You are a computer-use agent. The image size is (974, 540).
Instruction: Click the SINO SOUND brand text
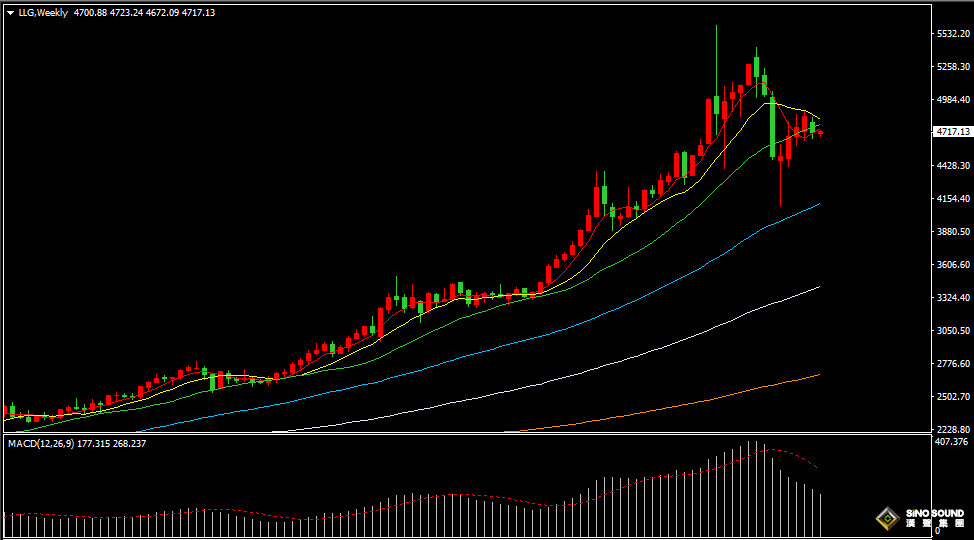tap(933, 513)
